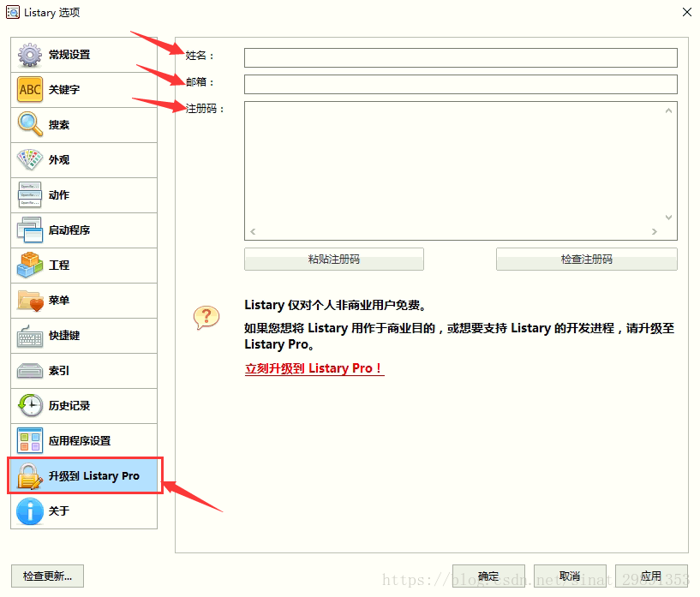This screenshot has width=700, height=597.
Task: Open the 关于 page
Action: [x=84, y=511]
